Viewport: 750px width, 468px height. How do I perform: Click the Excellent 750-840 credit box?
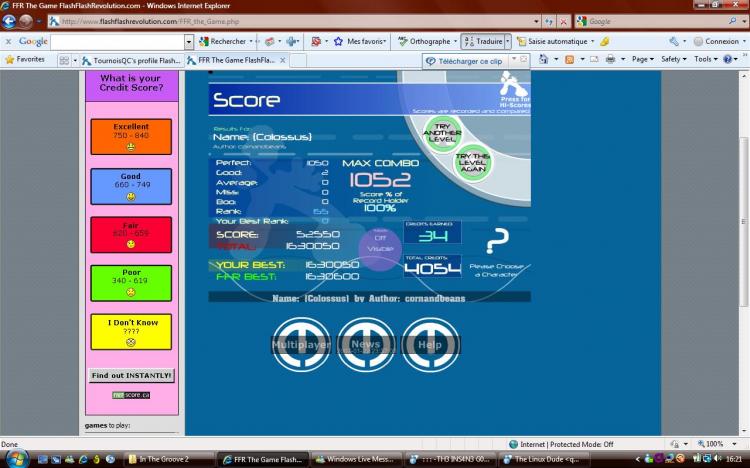pos(131,136)
